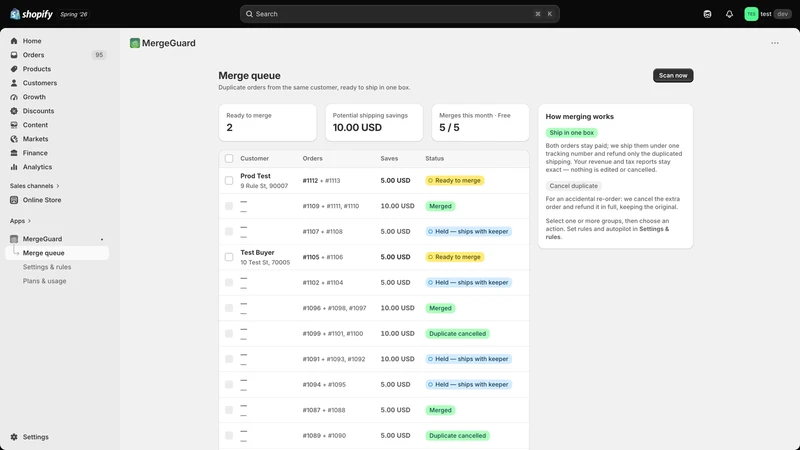Click the Ship in one box tag
The width and height of the screenshot is (800, 450).
pyautogui.click(x=571, y=133)
